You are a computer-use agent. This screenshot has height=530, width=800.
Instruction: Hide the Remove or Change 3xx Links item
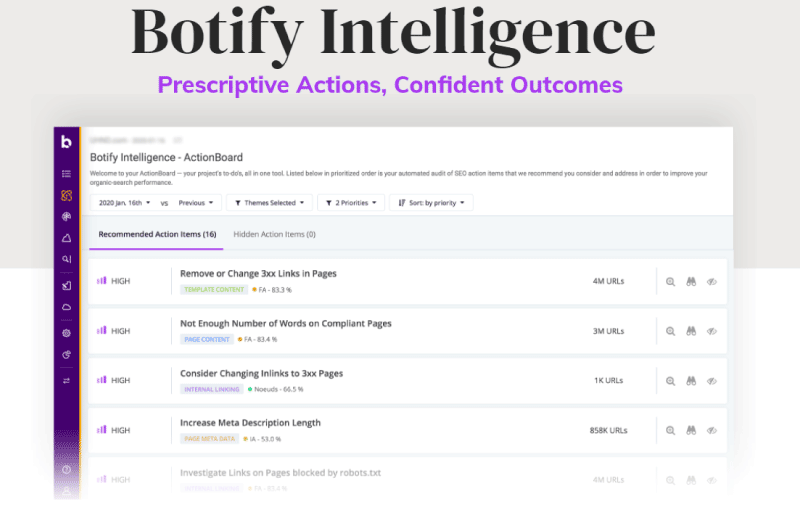coord(712,282)
